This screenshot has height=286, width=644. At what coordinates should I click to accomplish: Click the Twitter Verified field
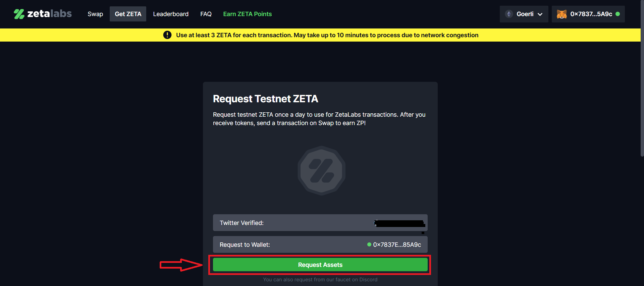pos(320,223)
